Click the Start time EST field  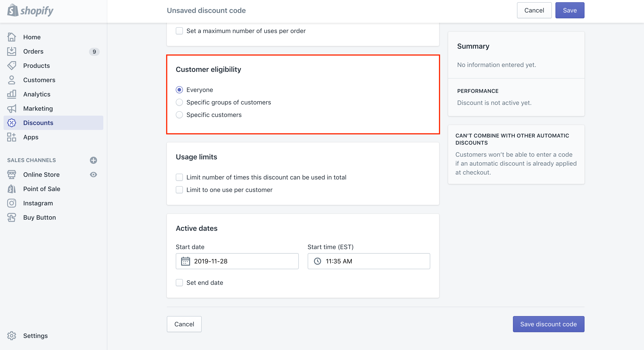click(x=369, y=261)
